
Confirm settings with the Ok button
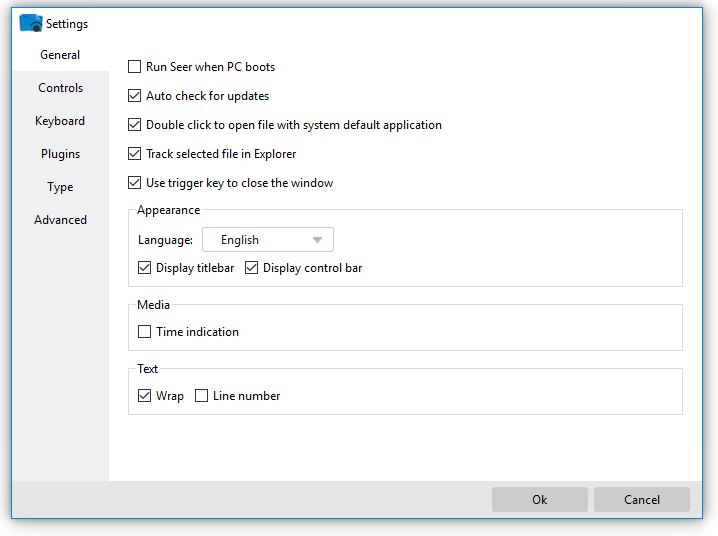click(x=539, y=499)
